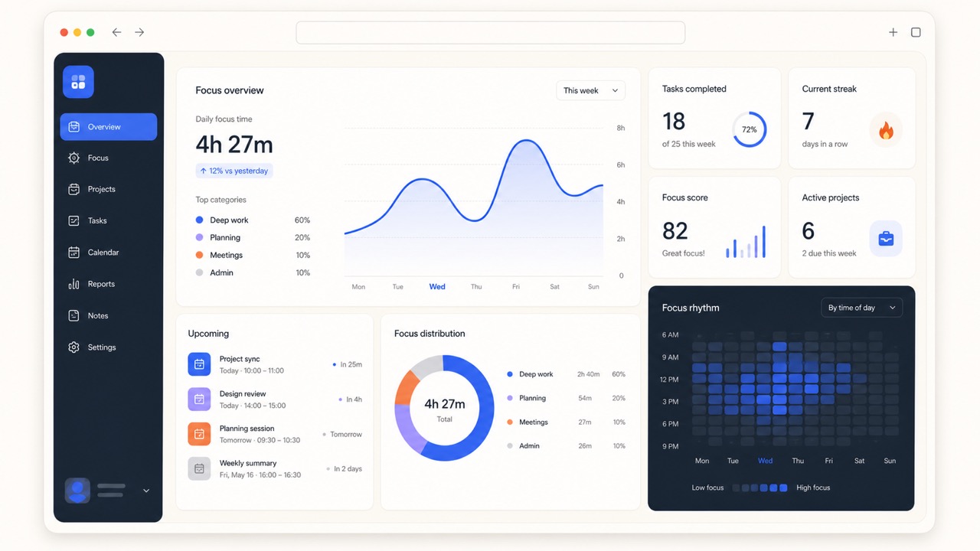Click the flame icon in Current streak

(x=886, y=130)
